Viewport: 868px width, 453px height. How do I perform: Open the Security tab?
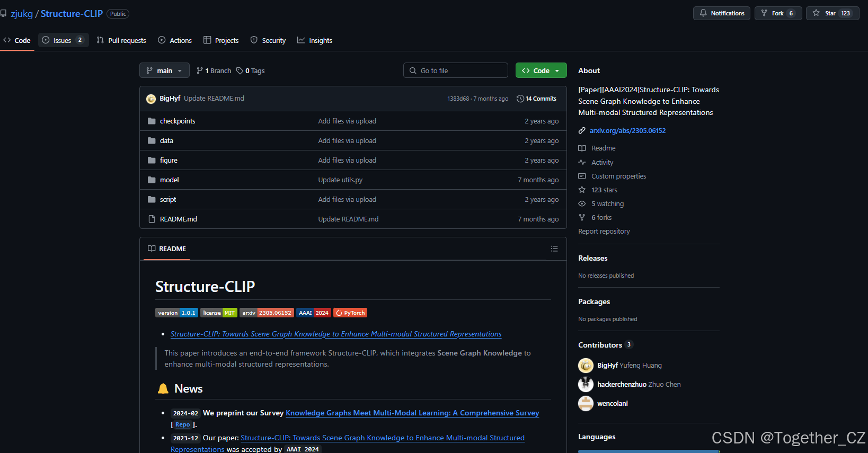[x=268, y=40]
